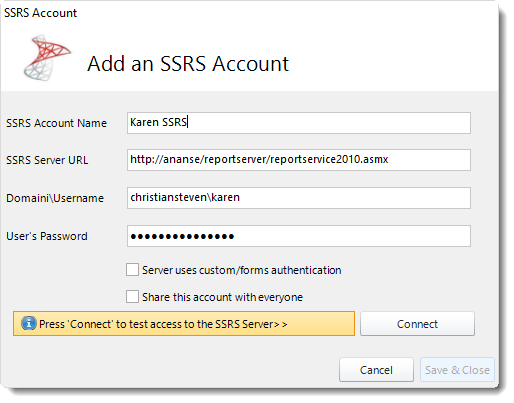
Task: Click the 'User's Password' label
Action: click(x=47, y=236)
